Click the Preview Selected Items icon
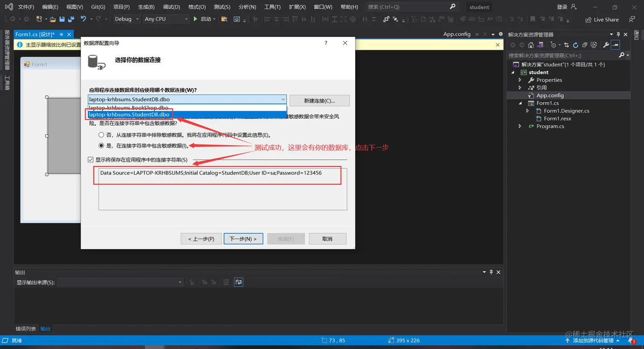Image resolution: width=644 pixels, height=349 pixels. point(615,45)
